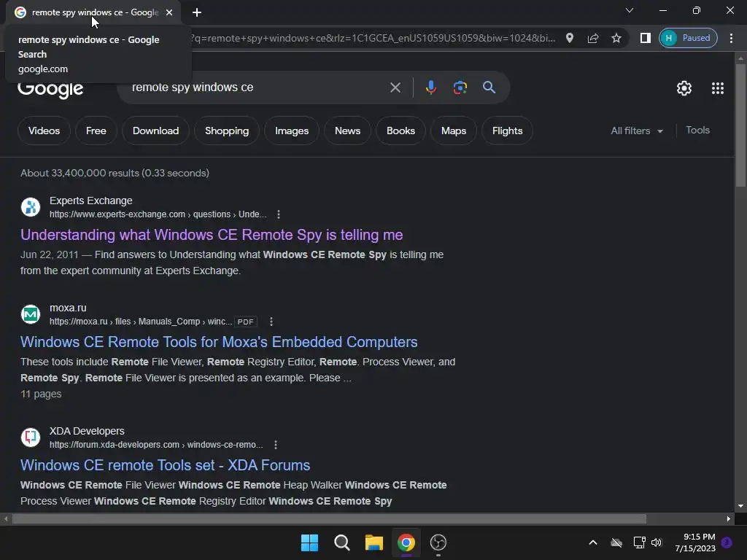Open Windows CE remote Tools set XDA link
Viewport: 747px width, 560px height.
166,465
